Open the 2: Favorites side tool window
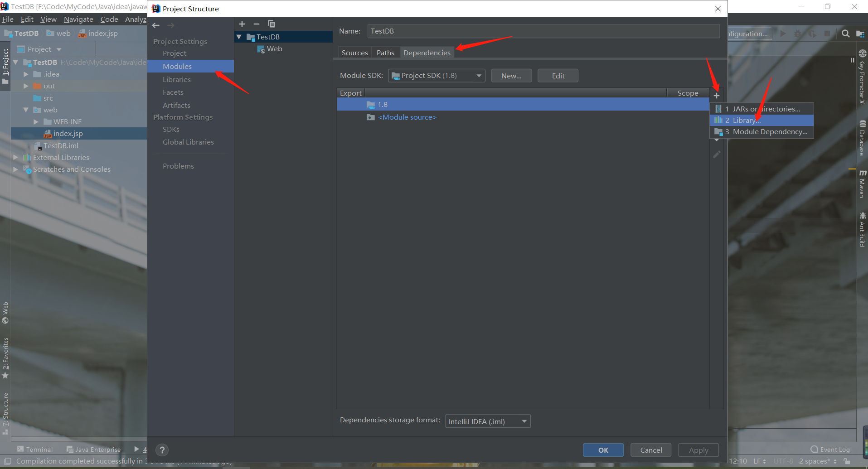This screenshot has width=868, height=469. 5,358
